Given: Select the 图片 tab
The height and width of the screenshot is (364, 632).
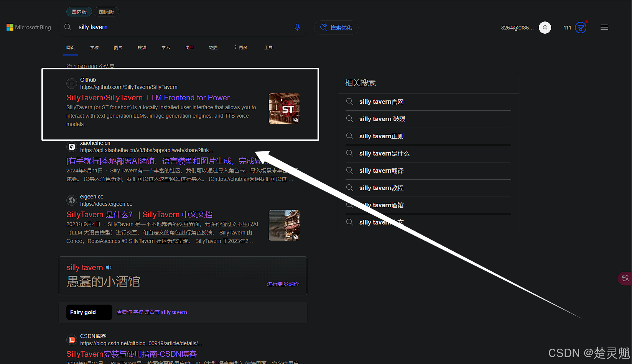Looking at the screenshot, I should pos(118,48).
